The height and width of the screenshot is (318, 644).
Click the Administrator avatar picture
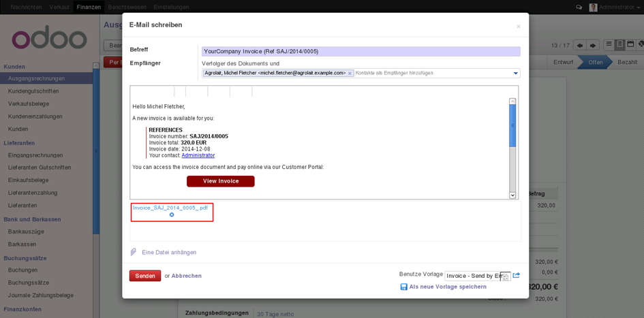[593, 7]
